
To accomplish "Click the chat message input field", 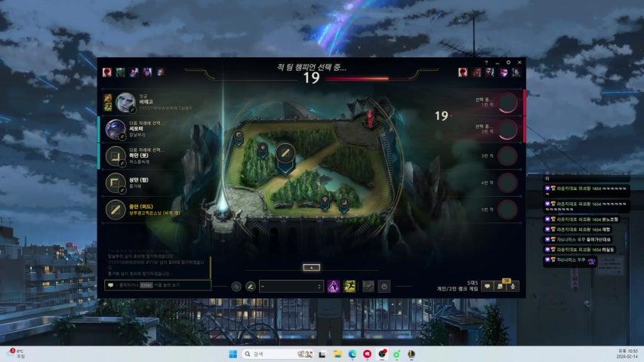I will [x=158, y=285].
